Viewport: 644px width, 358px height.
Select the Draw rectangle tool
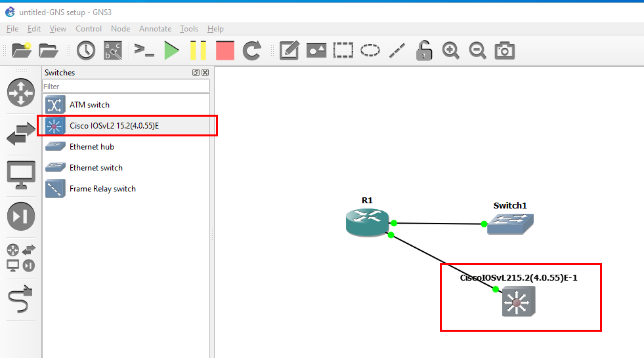[343, 50]
